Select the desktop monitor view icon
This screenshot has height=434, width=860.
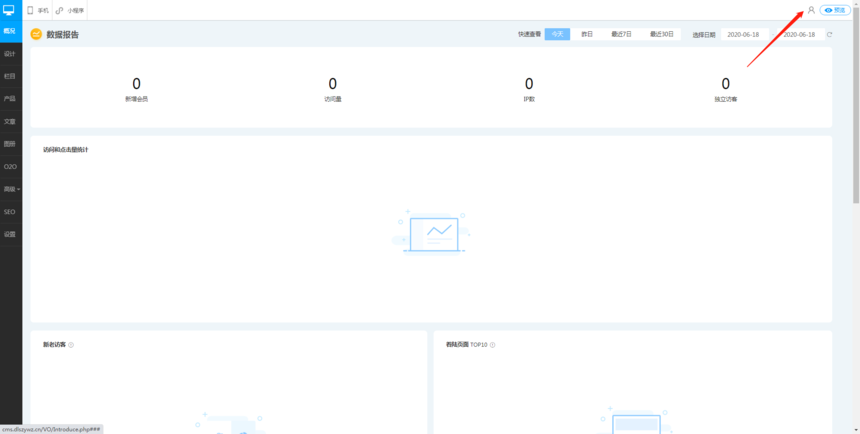10,10
